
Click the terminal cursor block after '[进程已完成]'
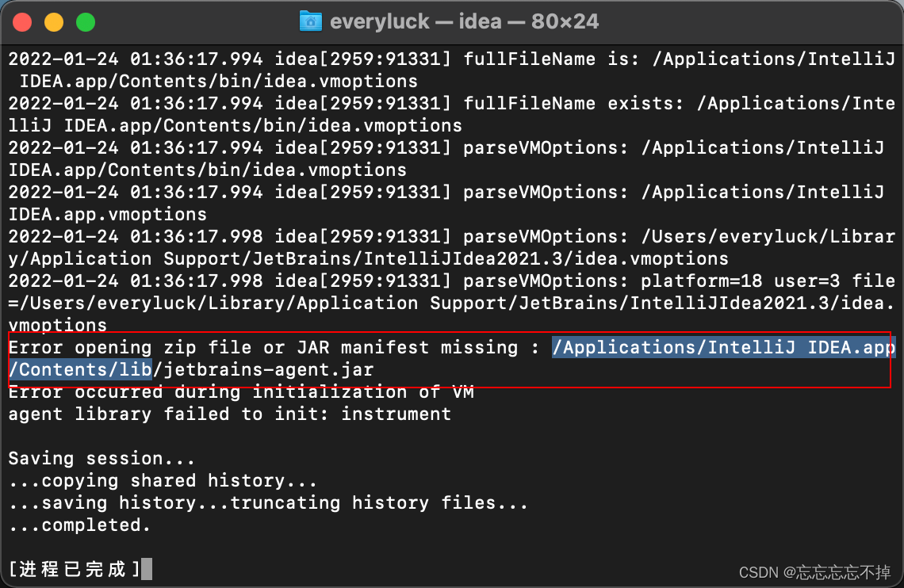[147, 569]
